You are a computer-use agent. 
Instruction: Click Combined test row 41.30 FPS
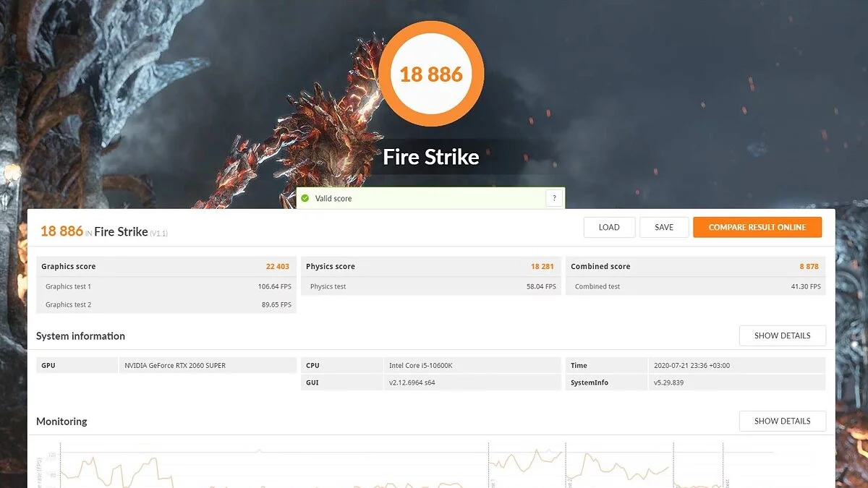696,286
